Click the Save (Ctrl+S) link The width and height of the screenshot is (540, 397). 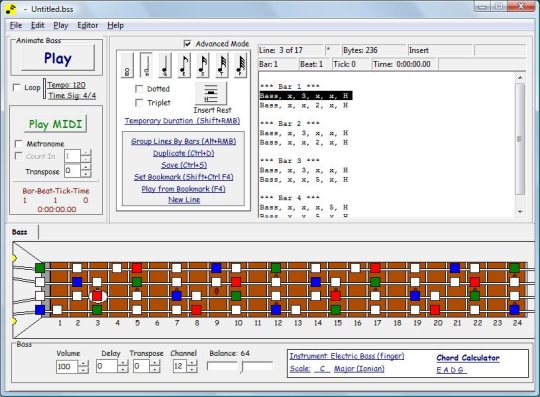point(184,165)
